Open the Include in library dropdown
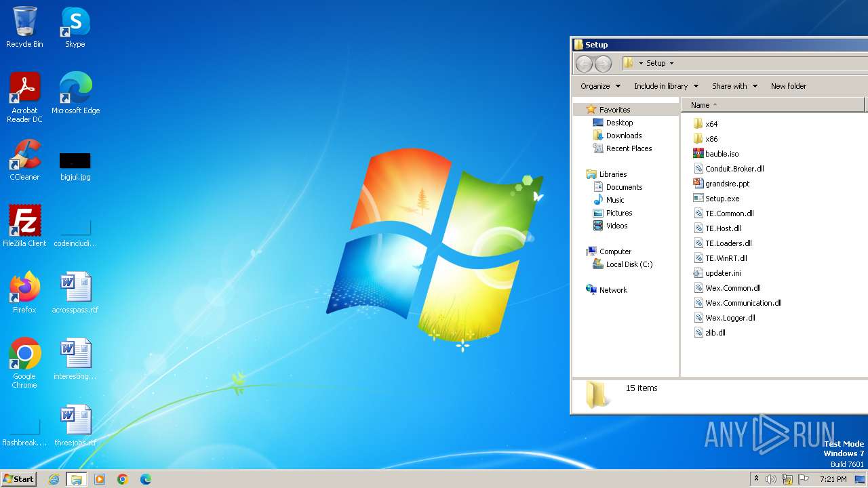 tap(666, 86)
